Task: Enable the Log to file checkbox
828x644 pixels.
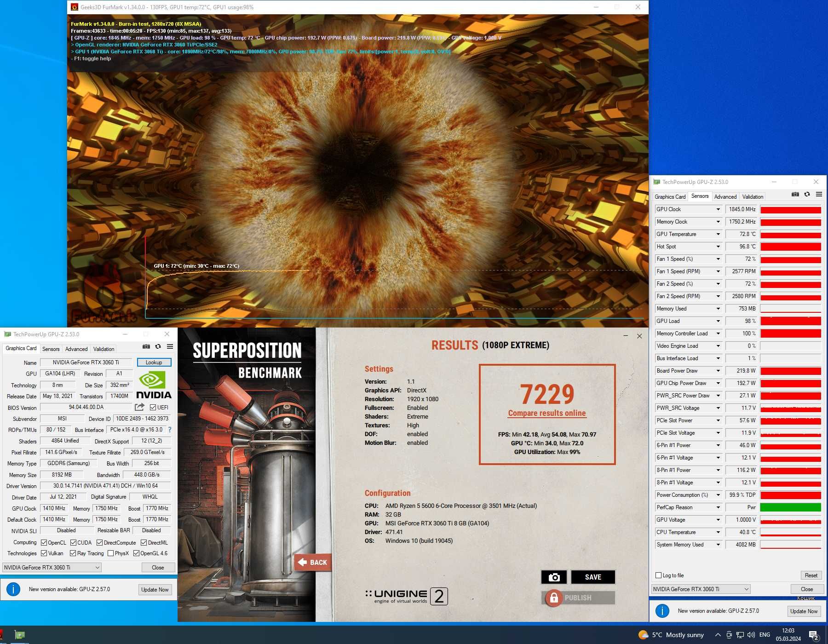Action: [x=658, y=575]
